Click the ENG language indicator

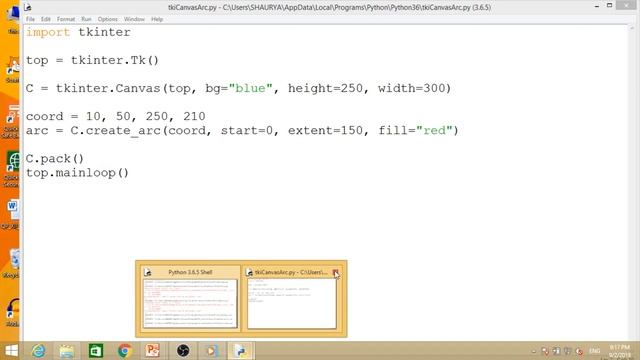point(595,351)
